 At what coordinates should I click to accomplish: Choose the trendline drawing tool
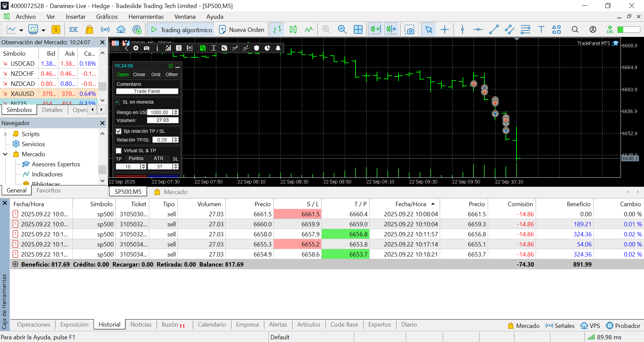[x=494, y=30]
